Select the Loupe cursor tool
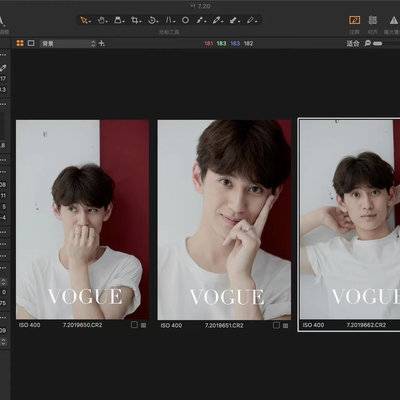The height and width of the screenshot is (400, 400). tap(118, 20)
